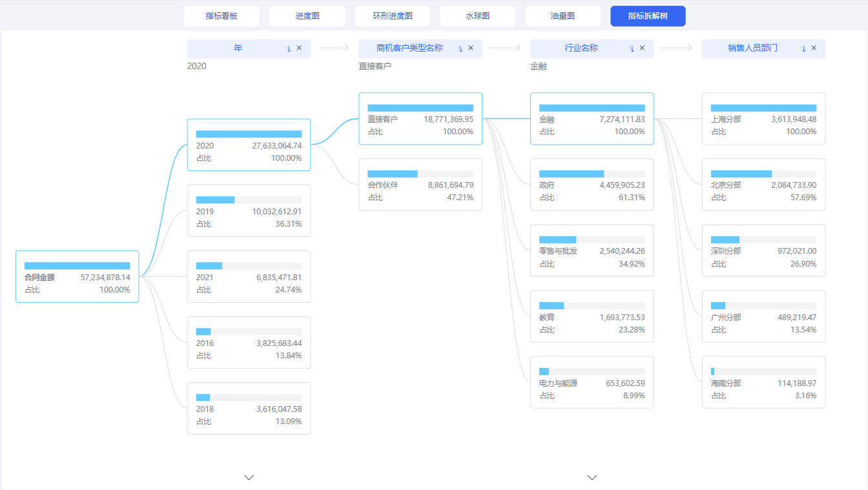Select the 政府 industry node
868x490 pixels.
coord(592,185)
